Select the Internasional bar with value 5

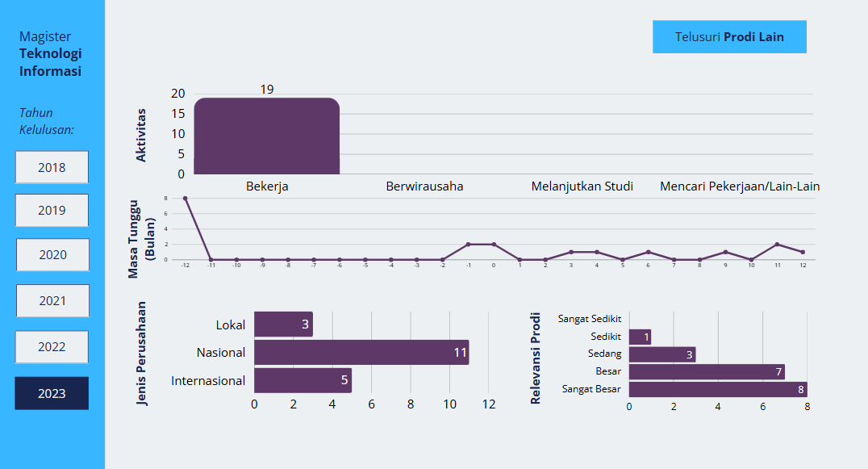click(x=303, y=380)
